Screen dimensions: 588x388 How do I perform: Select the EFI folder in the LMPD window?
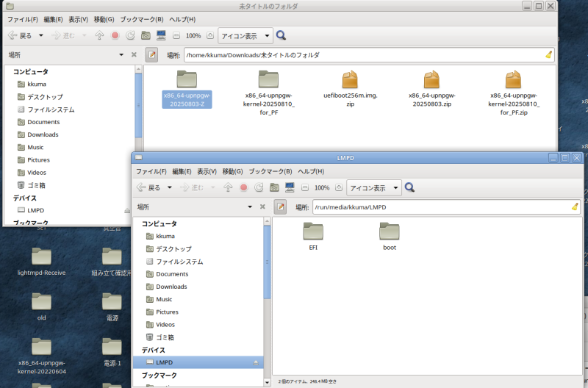click(x=314, y=234)
